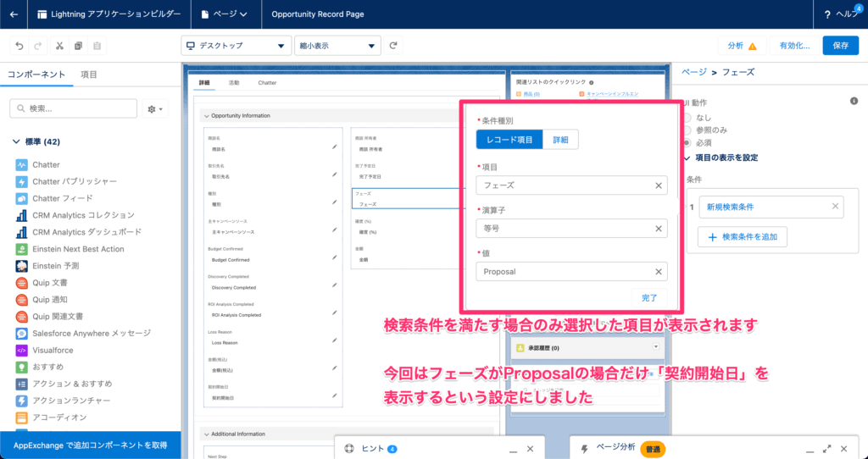Click the back arrow in header
The image size is (868, 459).
coord(14,14)
